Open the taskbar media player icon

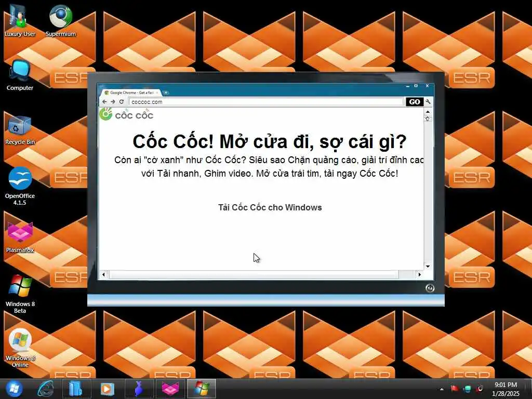[107, 389]
